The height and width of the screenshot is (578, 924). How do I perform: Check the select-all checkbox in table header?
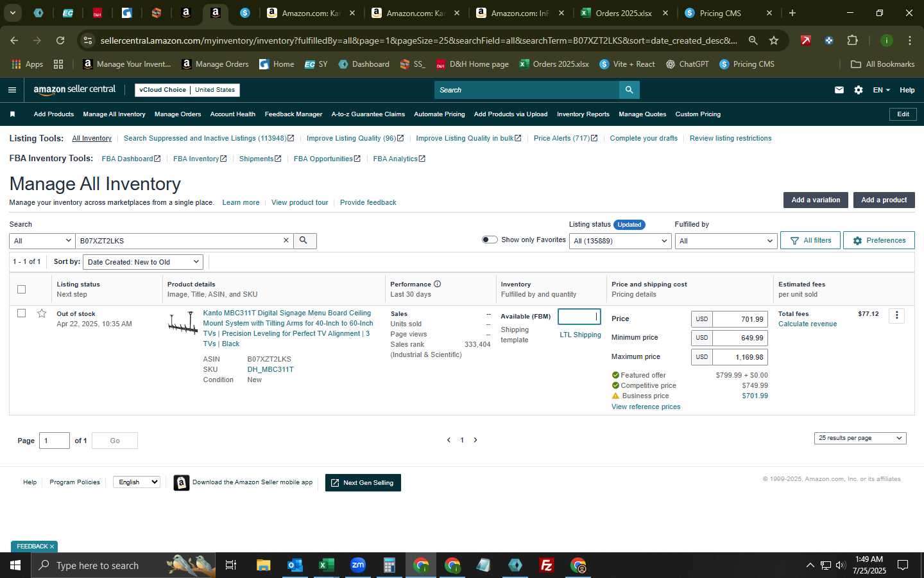tap(22, 289)
